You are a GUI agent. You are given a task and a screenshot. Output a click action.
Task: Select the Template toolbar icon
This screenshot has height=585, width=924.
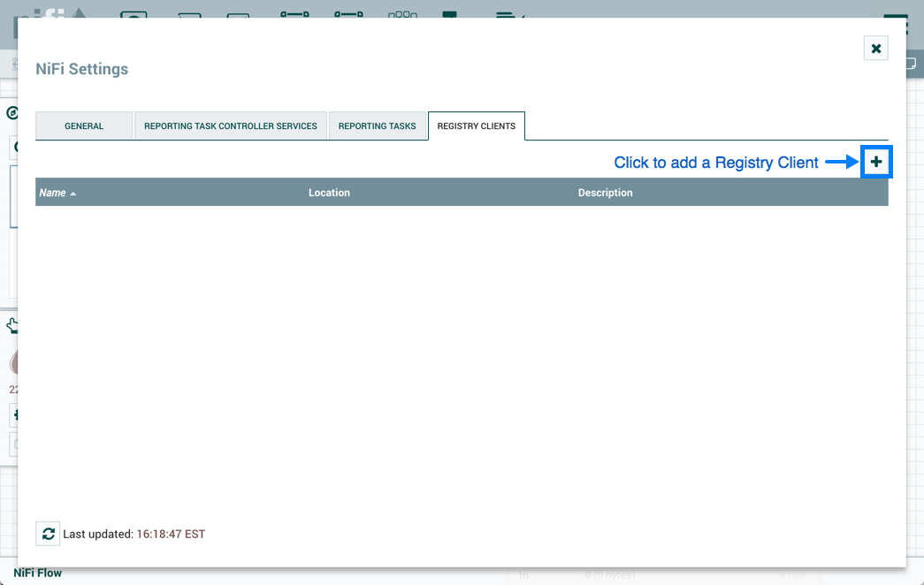[x=450, y=12]
